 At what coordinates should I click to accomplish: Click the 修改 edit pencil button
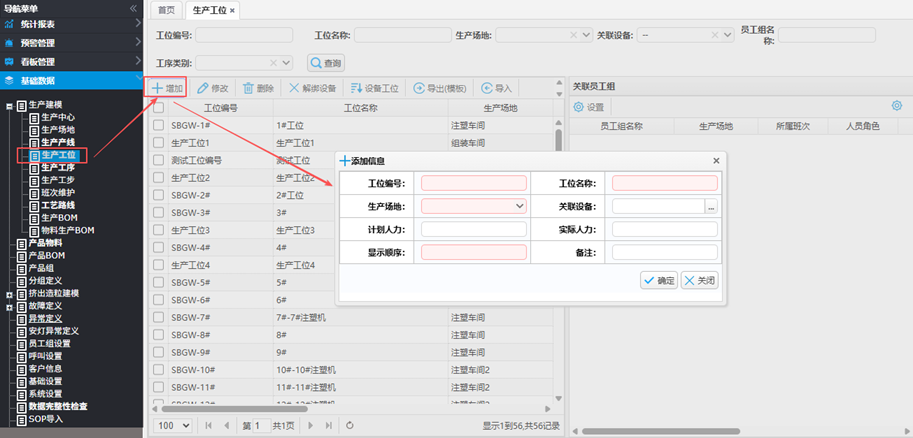pos(213,89)
